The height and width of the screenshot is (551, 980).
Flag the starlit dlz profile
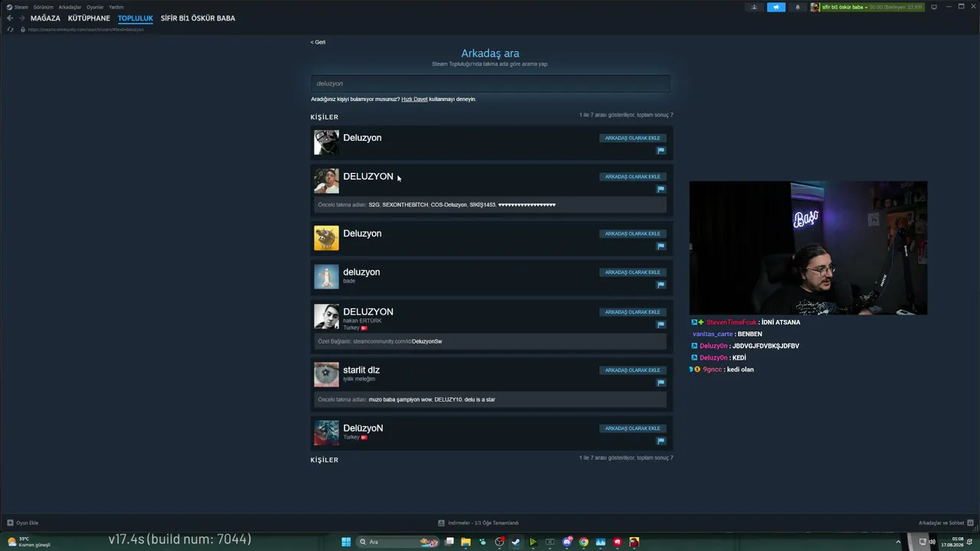pos(661,383)
